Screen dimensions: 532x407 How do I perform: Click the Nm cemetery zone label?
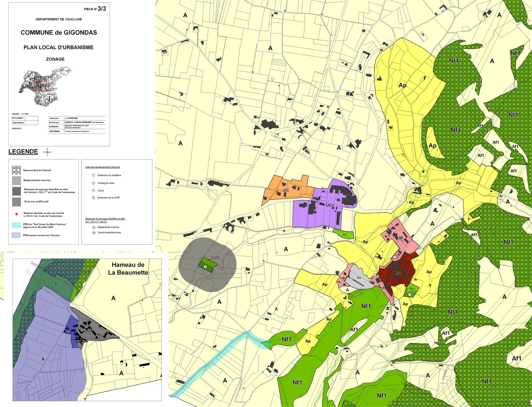coord(412,288)
